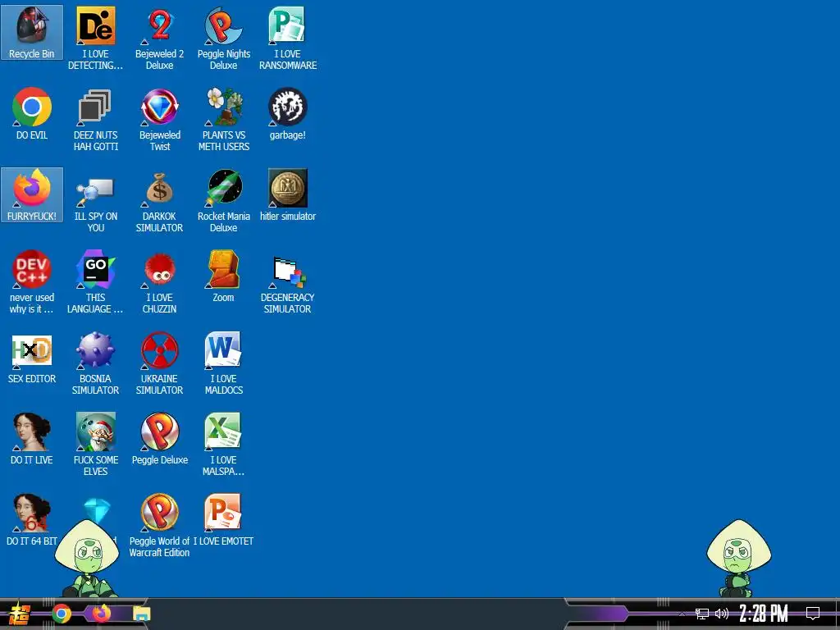This screenshot has width=840, height=630.
Task: Select the PLANTS VS METH USERS icon
Action: 223,120
